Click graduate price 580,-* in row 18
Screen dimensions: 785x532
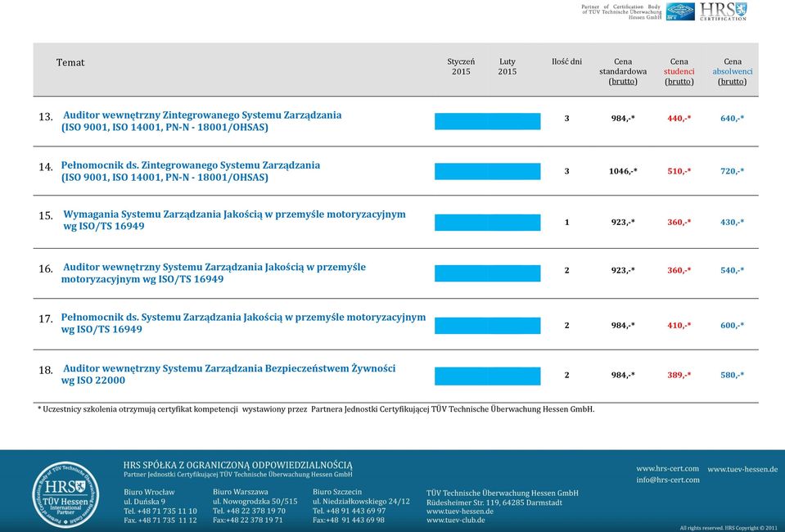(732, 375)
